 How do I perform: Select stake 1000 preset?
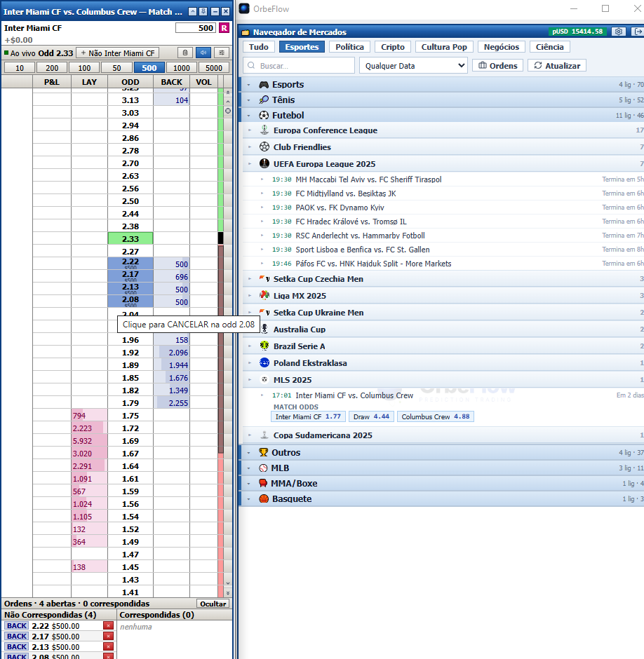click(x=181, y=68)
